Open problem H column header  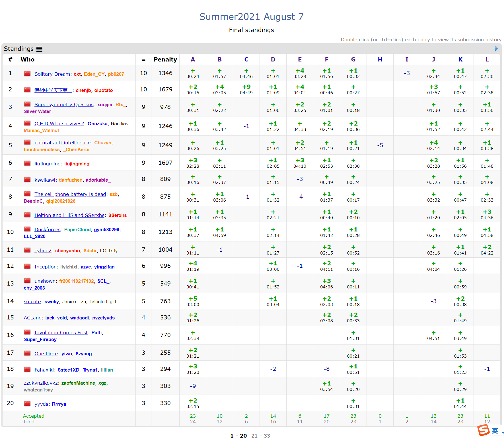[380, 60]
